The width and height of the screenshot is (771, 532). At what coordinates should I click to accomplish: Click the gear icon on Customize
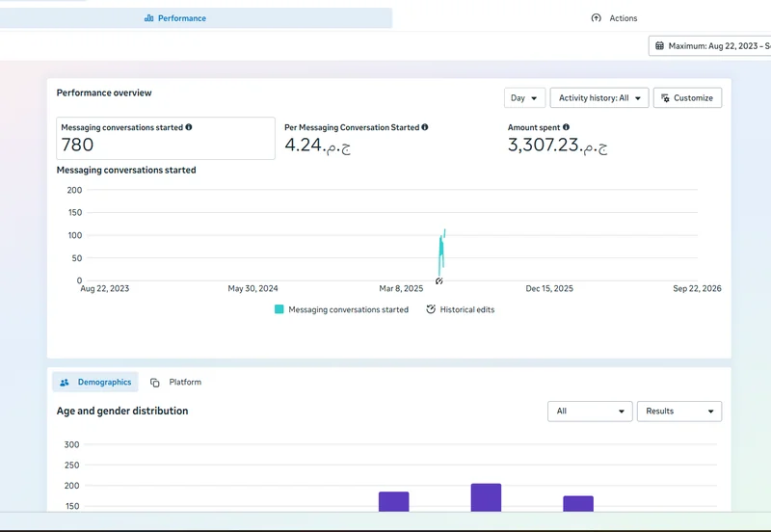[x=665, y=98]
